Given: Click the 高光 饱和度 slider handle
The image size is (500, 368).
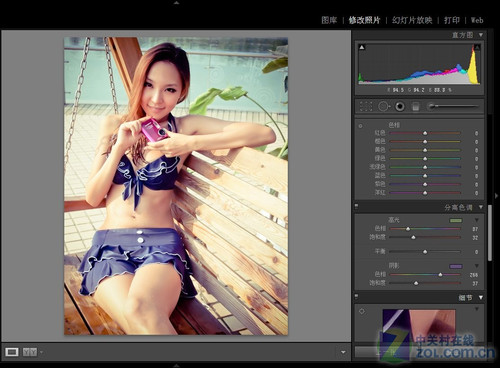Looking at the screenshot, I should pos(413,237).
